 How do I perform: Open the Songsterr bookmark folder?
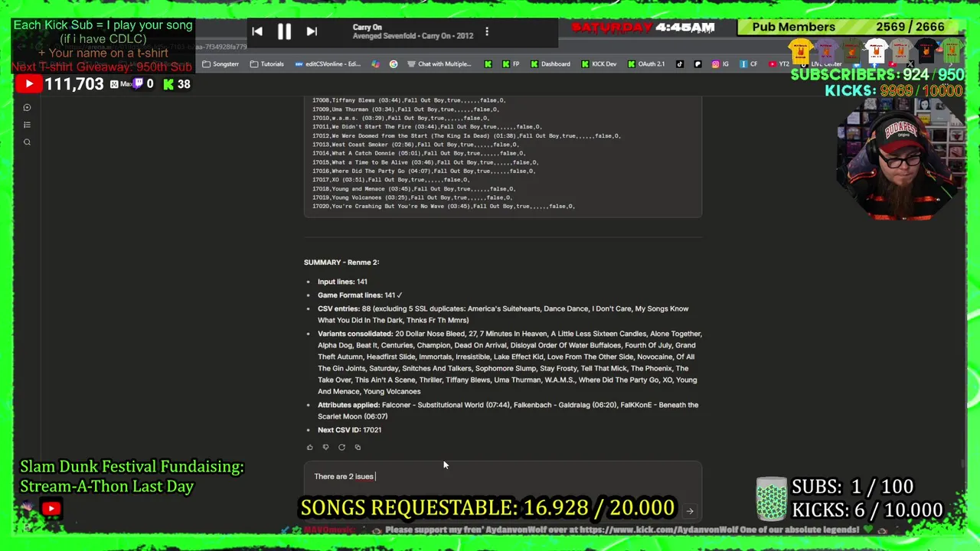220,64
